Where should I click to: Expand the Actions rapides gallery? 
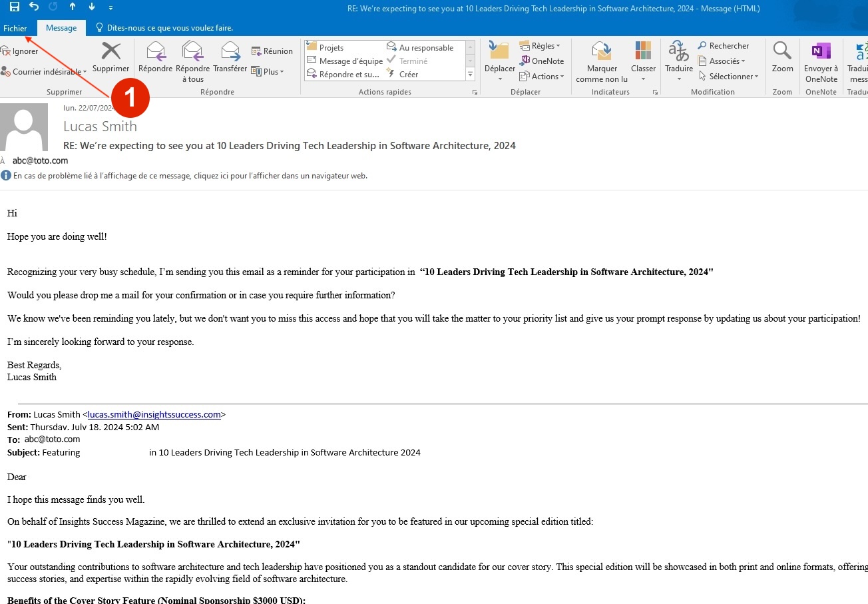[x=470, y=75]
